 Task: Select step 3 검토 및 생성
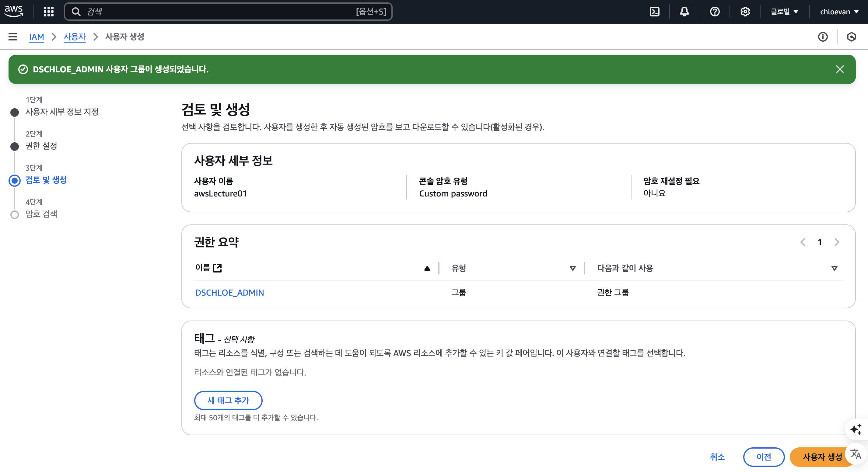(46, 180)
